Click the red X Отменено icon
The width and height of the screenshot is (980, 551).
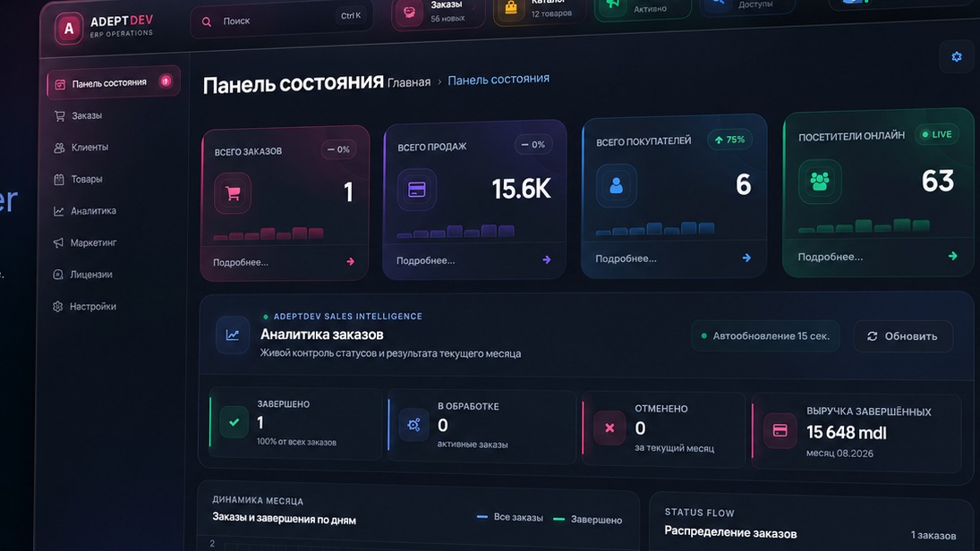pyautogui.click(x=609, y=428)
